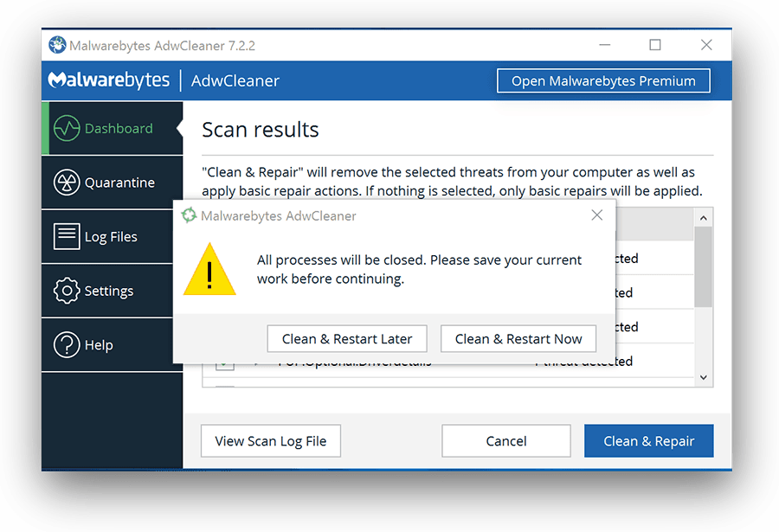The height and width of the screenshot is (532, 779).
Task: Click the Settings gear icon
Action: (67, 291)
